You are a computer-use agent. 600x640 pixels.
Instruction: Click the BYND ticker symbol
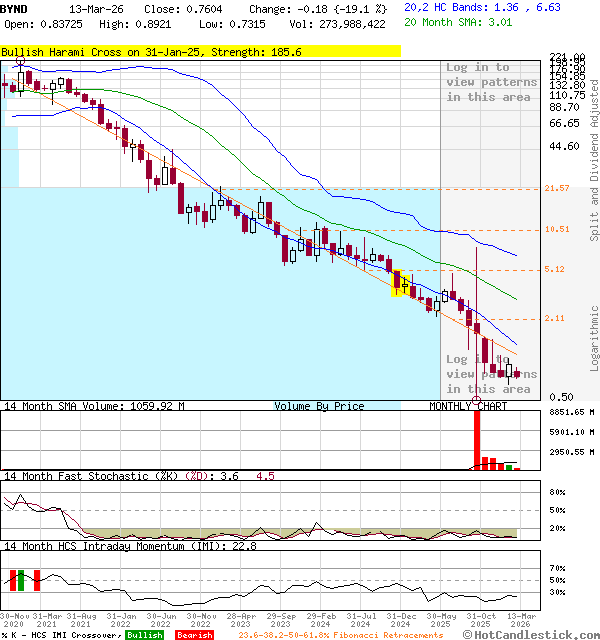pyautogui.click(x=15, y=8)
